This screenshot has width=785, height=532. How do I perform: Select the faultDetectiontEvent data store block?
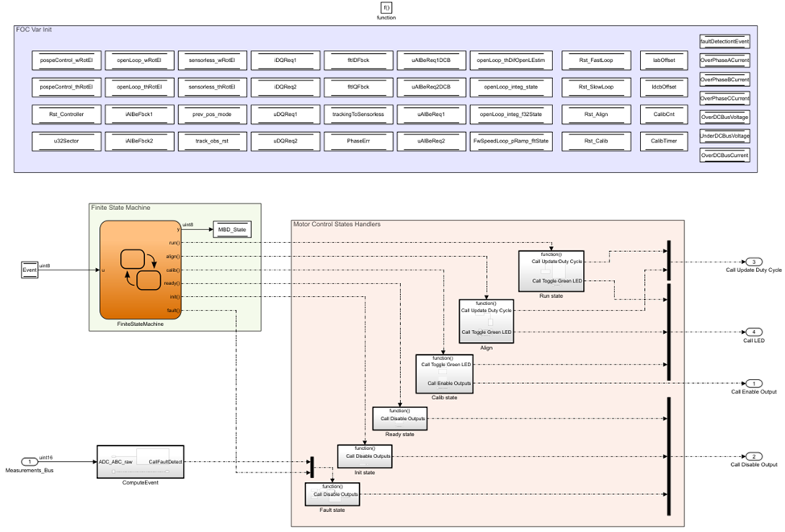pos(725,42)
